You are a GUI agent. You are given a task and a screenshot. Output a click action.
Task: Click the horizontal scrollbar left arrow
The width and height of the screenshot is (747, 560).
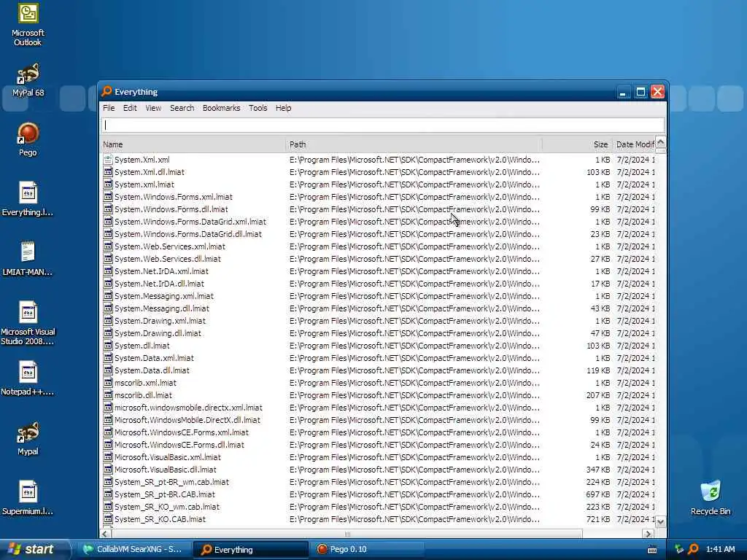[105, 534]
